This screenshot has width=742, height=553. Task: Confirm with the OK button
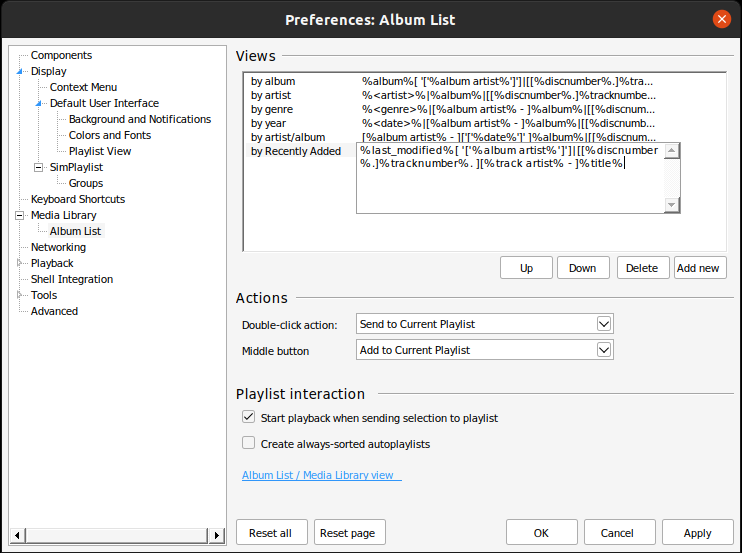[541, 532]
